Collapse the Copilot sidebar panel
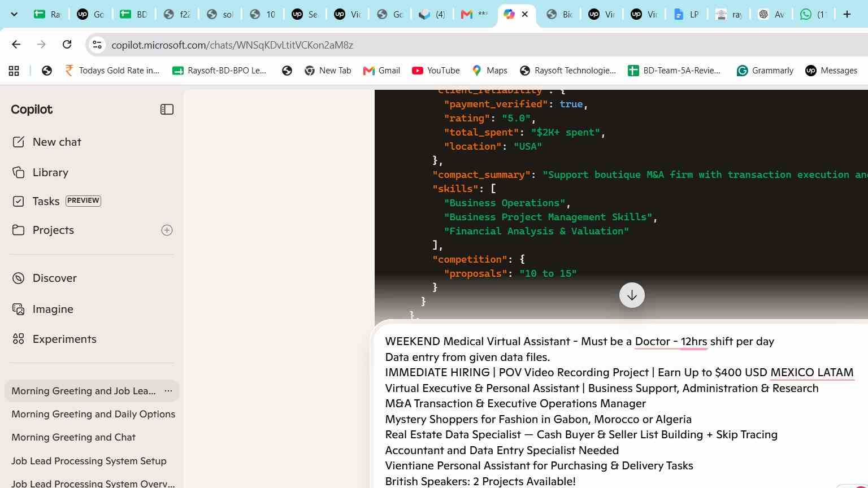Image resolution: width=868 pixels, height=488 pixels. [167, 110]
